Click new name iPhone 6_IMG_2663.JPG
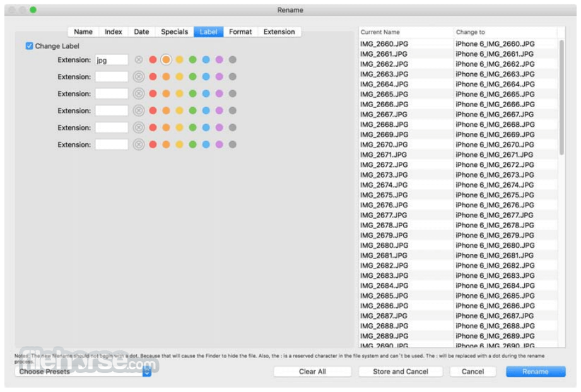The width and height of the screenshot is (581, 392). coord(495,74)
